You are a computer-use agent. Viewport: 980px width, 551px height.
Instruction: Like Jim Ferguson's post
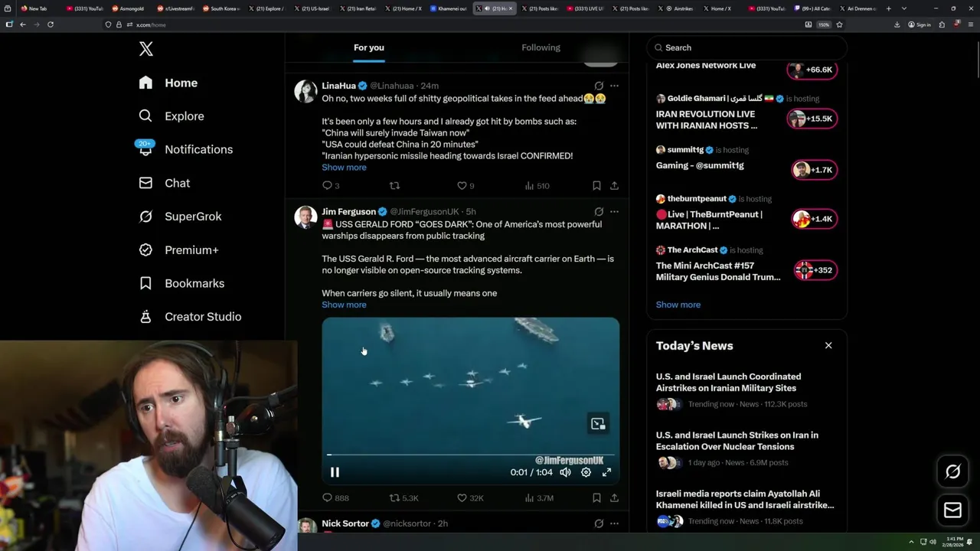(x=470, y=497)
